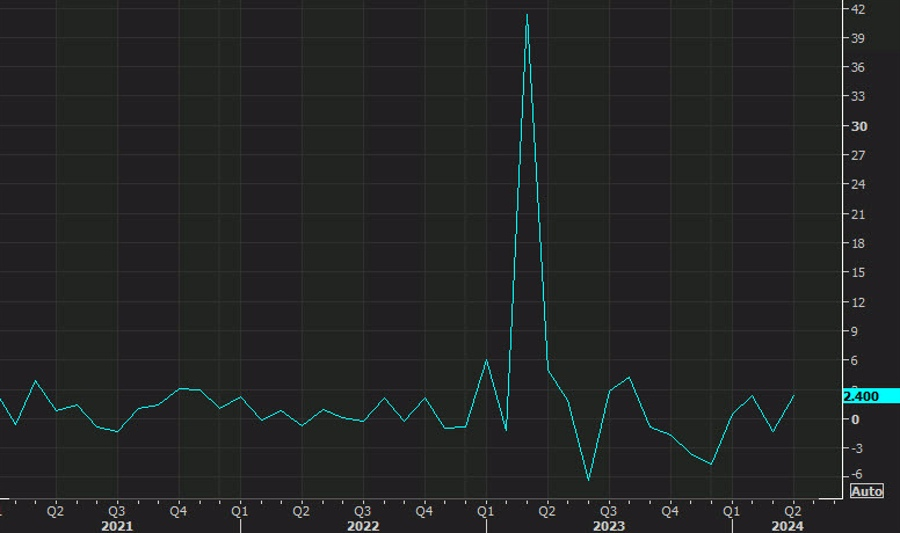Image resolution: width=900 pixels, height=533 pixels.
Task: Select the 18 axis value
Action: pyautogui.click(x=858, y=244)
